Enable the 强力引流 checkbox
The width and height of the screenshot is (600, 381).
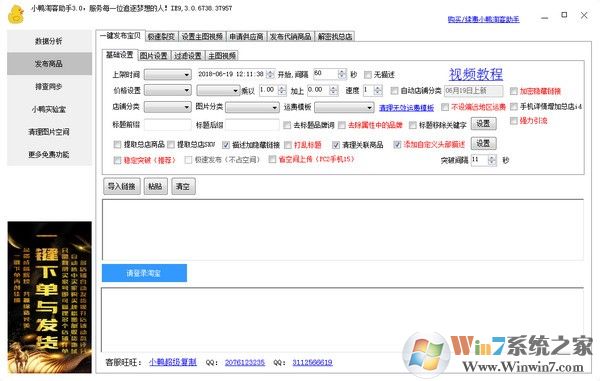[514, 121]
